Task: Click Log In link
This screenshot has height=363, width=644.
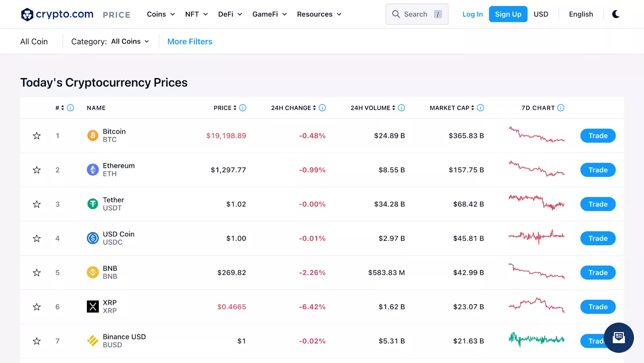Action: [473, 14]
